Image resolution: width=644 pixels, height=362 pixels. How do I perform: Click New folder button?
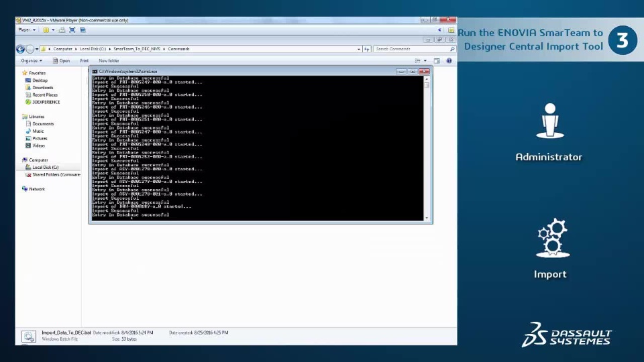coord(109,61)
